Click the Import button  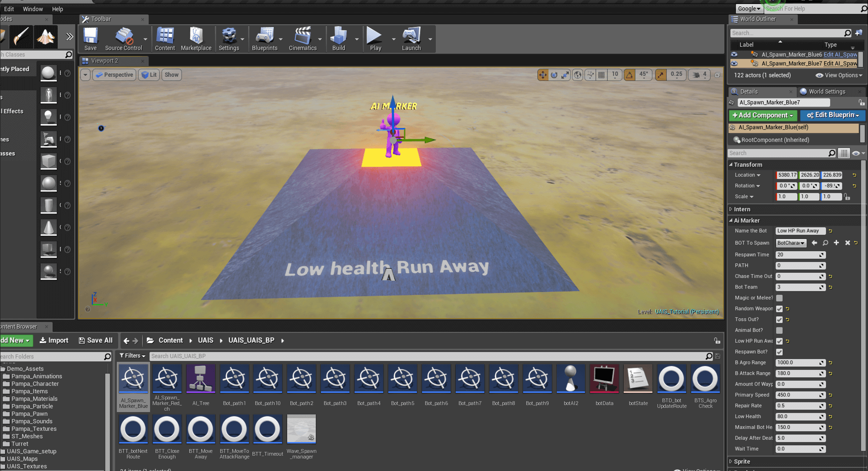click(x=54, y=340)
